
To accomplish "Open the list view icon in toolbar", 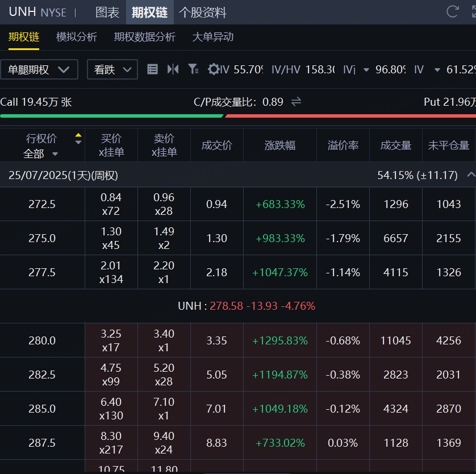I will 152,69.
